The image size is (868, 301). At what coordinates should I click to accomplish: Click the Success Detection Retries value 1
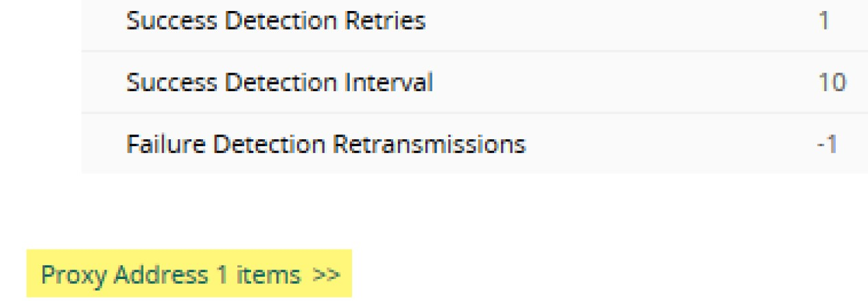[823, 21]
